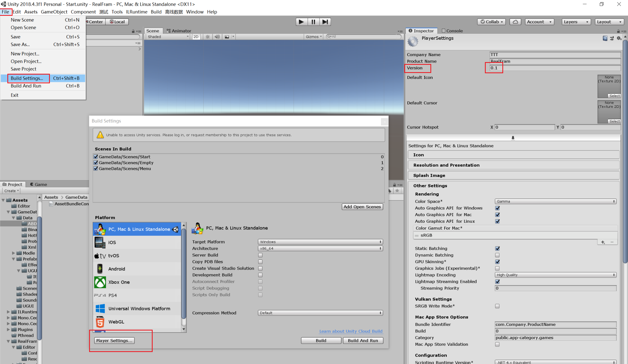Click the Version input field
This screenshot has width=628, height=364.
(555, 68)
